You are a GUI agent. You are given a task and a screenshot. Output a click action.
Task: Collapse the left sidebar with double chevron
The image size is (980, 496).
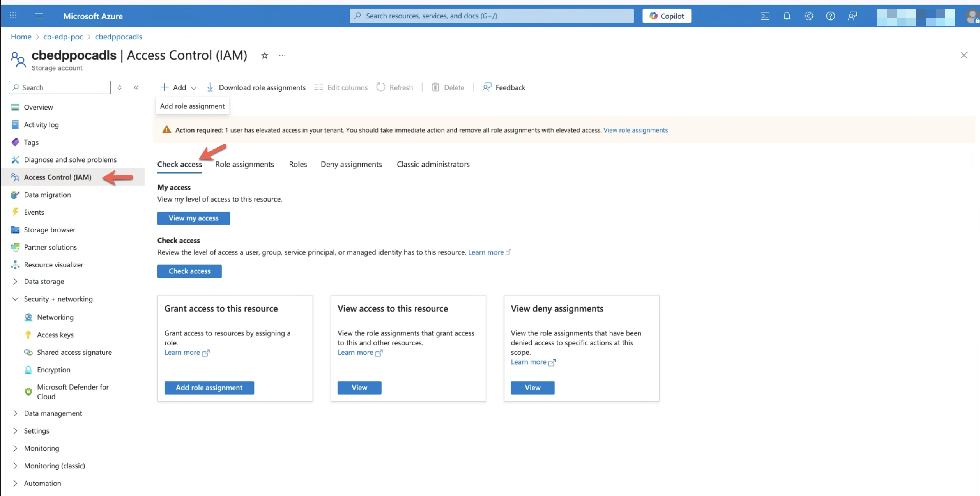[x=136, y=87]
